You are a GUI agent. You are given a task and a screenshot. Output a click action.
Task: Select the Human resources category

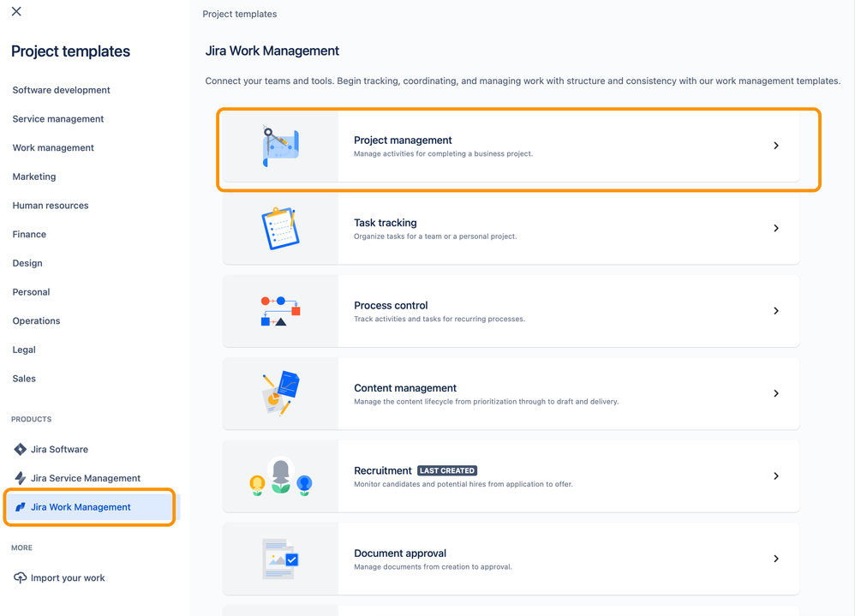(51, 206)
